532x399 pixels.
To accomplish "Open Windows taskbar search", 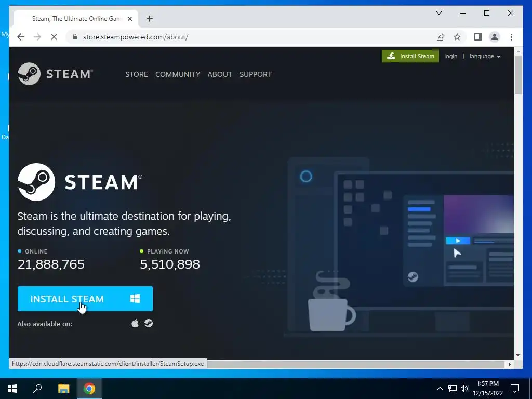I will [37, 389].
